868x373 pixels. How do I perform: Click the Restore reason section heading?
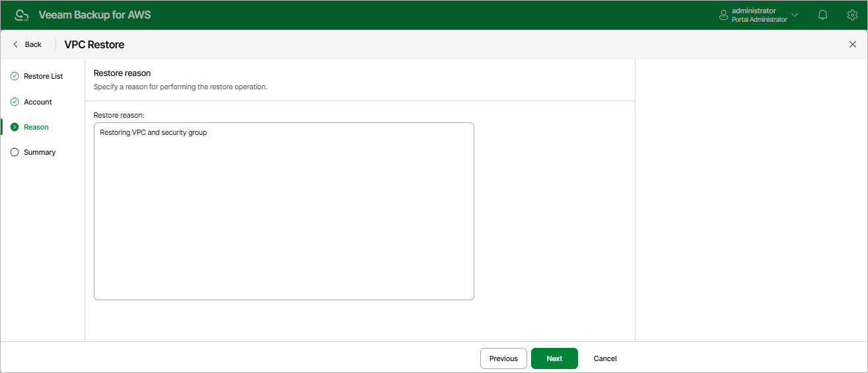pyautogui.click(x=122, y=73)
